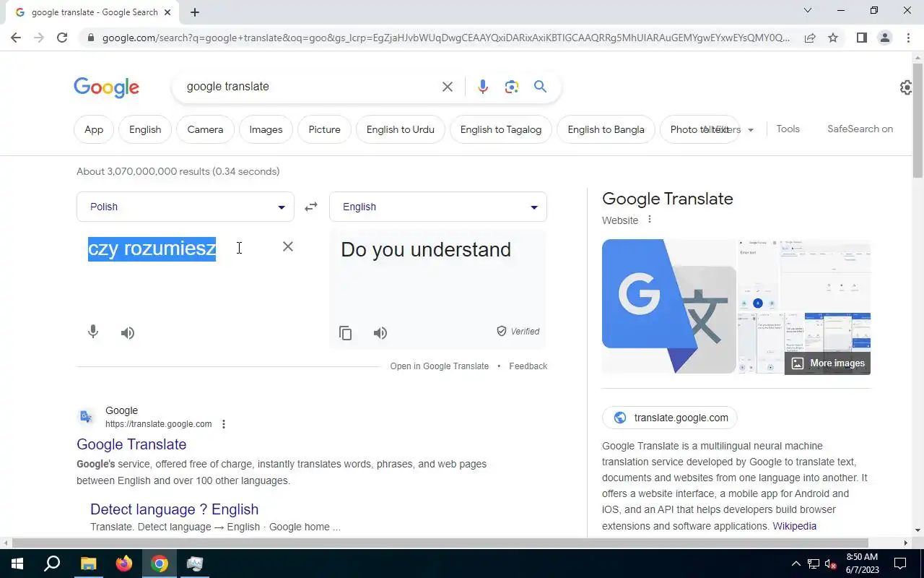Image resolution: width=924 pixels, height=578 pixels.
Task: Click the Verified shield badge
Action: [518, 331]
